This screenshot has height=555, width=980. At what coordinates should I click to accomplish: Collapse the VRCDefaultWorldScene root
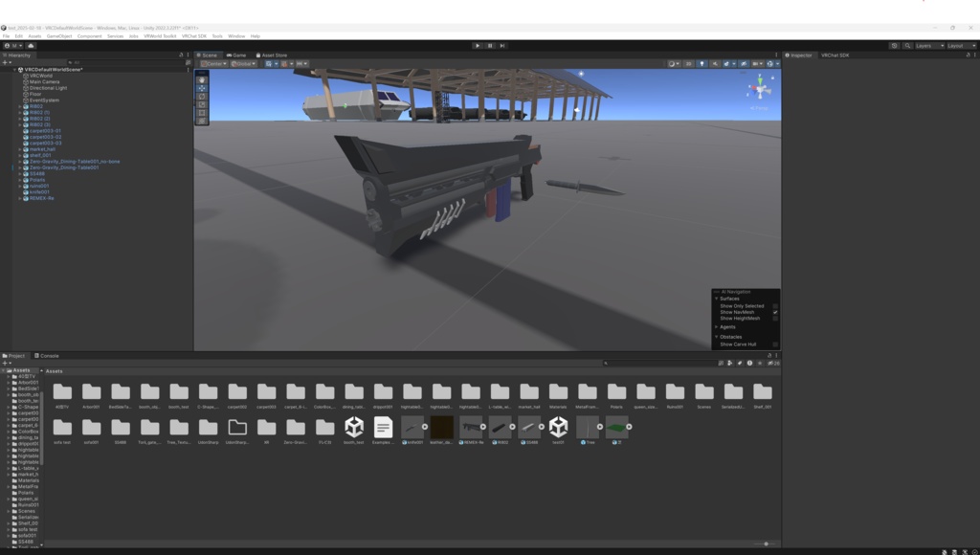(15, 69)
